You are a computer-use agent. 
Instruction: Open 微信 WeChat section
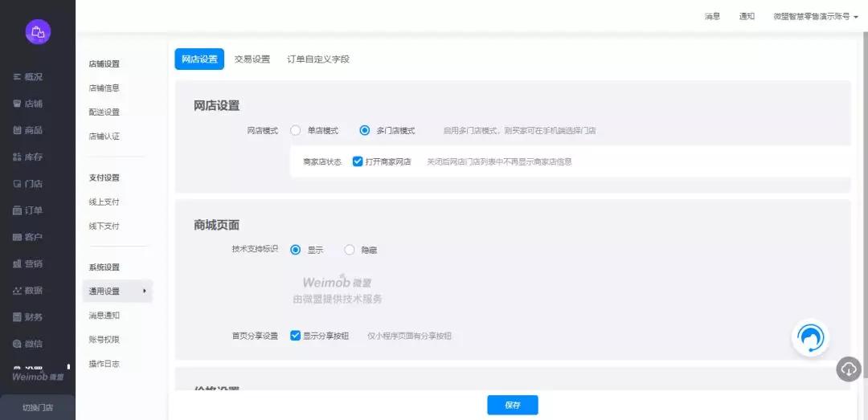tap(27, 344)
